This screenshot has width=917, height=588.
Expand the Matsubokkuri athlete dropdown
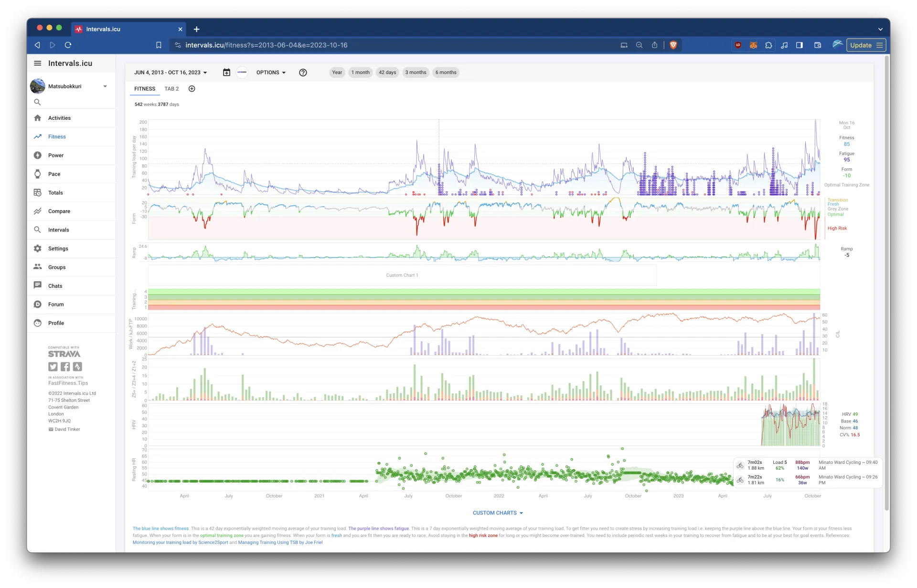(x=105, y=86)
